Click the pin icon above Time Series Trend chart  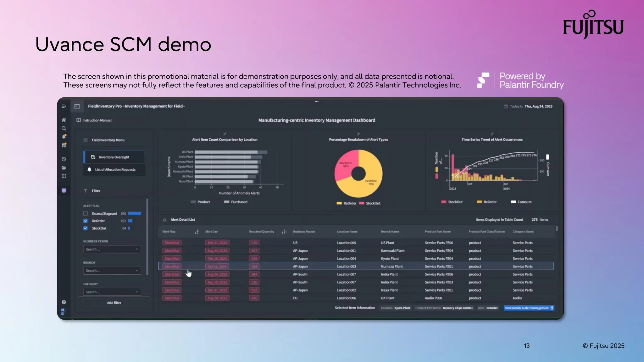(x=492, y=134)
